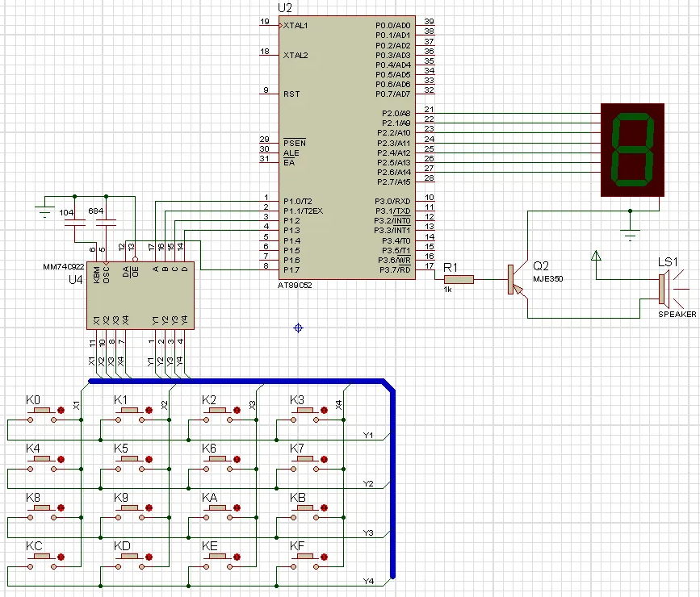Click the MJE350 transistor part label
This screenshot has height=597, width=700.
coord(547,279)
